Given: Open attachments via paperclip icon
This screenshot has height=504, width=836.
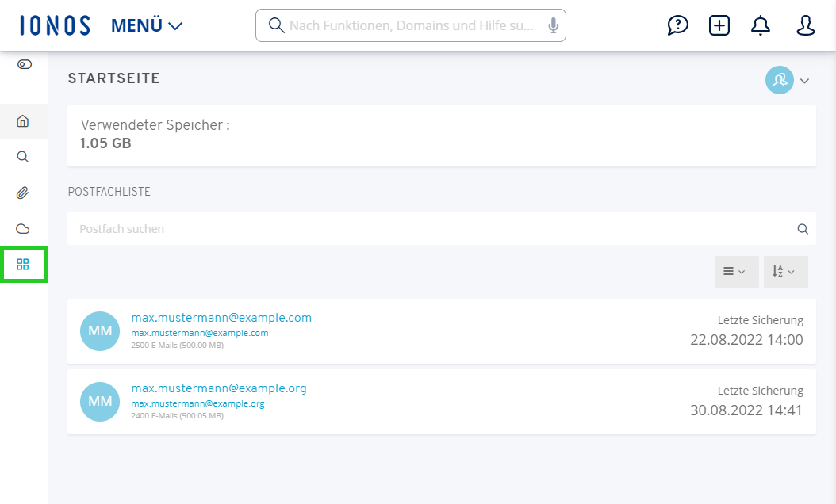Looking at the screenshot, I should [x=22, y=193].
